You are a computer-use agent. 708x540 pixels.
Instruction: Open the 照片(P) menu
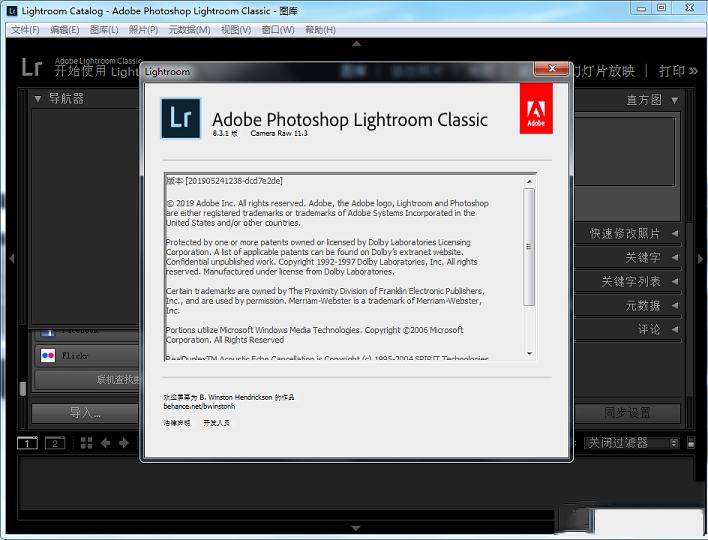point(143,30)
